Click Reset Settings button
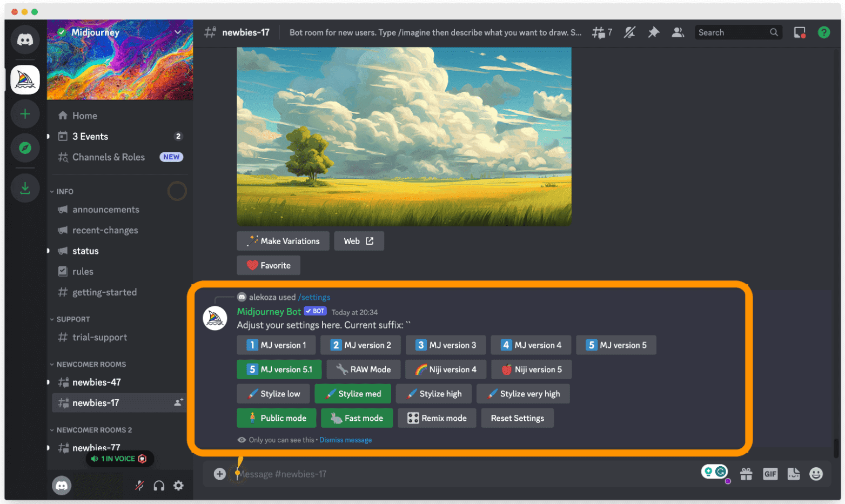The width and height of the screenshot is (845, 504). 518,418
